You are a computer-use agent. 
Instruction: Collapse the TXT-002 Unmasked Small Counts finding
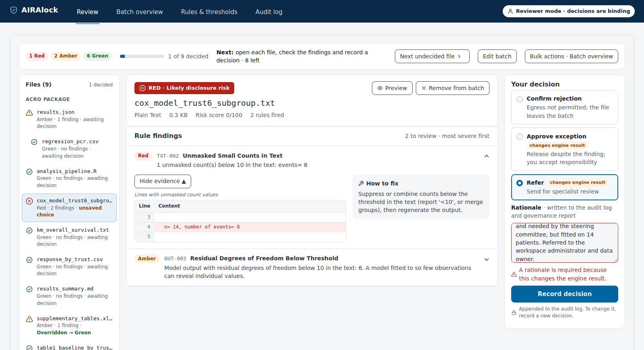pyautogui.click(x=487, y=156)
